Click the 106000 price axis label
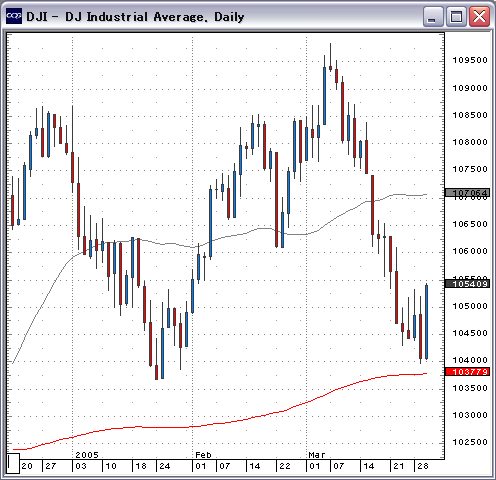Viewport: 496px width, 480px height. (x=470, y=251)
